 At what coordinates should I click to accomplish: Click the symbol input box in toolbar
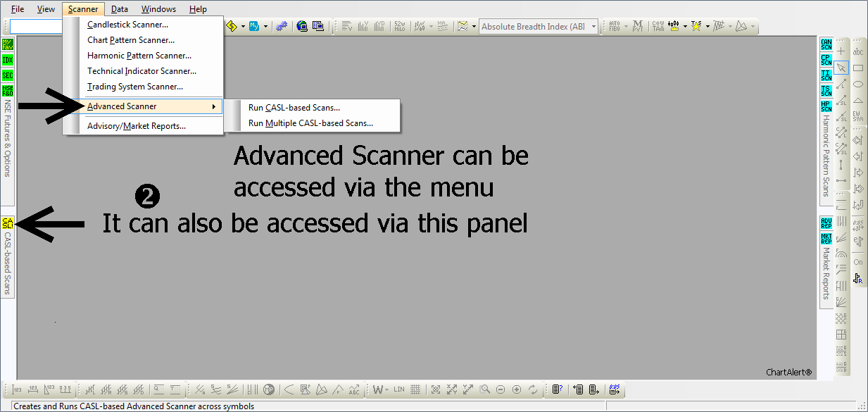tap(37, 27)
